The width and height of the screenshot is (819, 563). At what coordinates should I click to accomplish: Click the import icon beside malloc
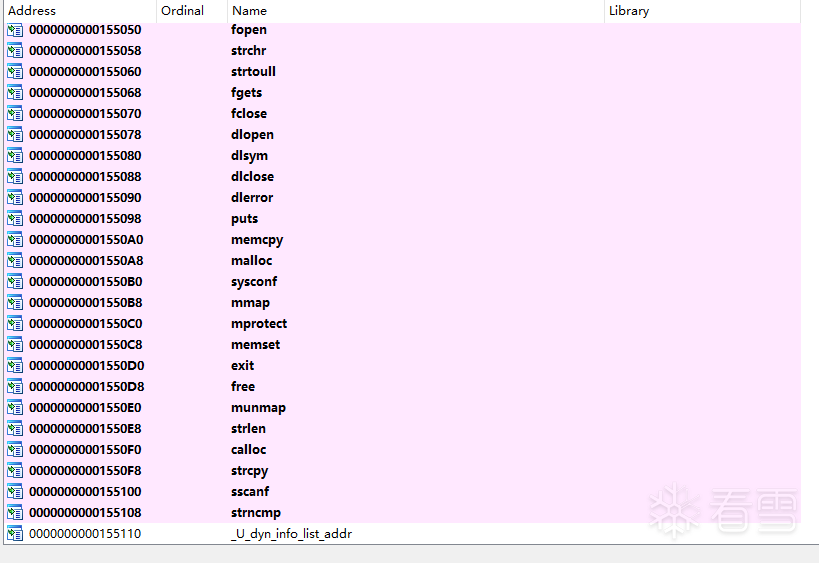click(x=15, y=261)
